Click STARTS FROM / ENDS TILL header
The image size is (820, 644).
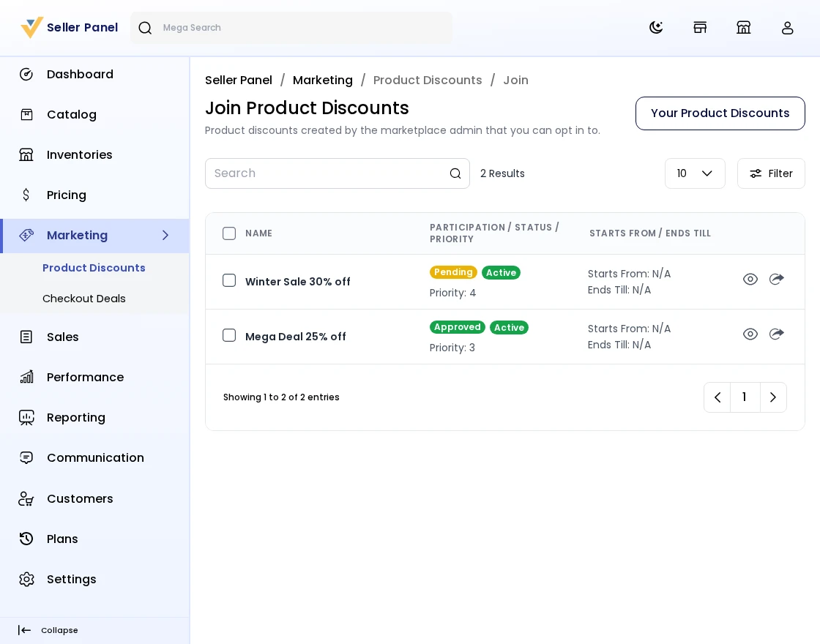coord(650,233)
